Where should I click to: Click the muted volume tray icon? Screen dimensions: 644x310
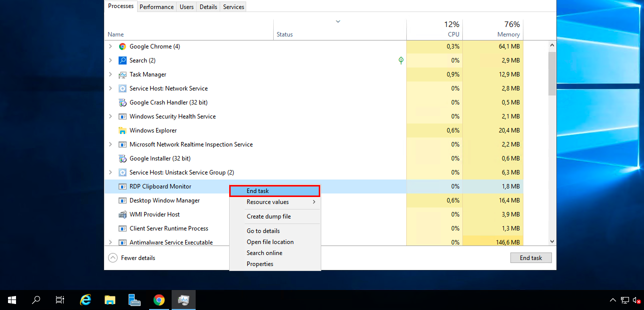[x=637, y=300]
